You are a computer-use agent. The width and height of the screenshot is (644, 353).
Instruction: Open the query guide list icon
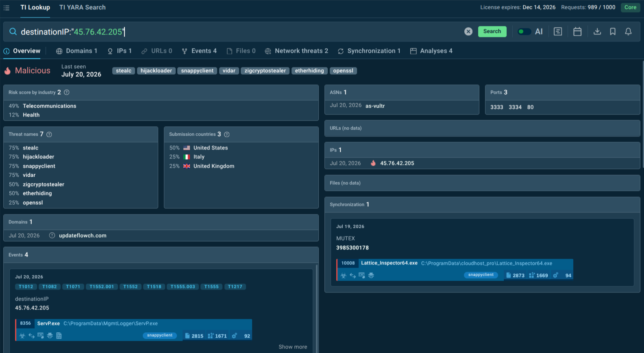(558, 32)
